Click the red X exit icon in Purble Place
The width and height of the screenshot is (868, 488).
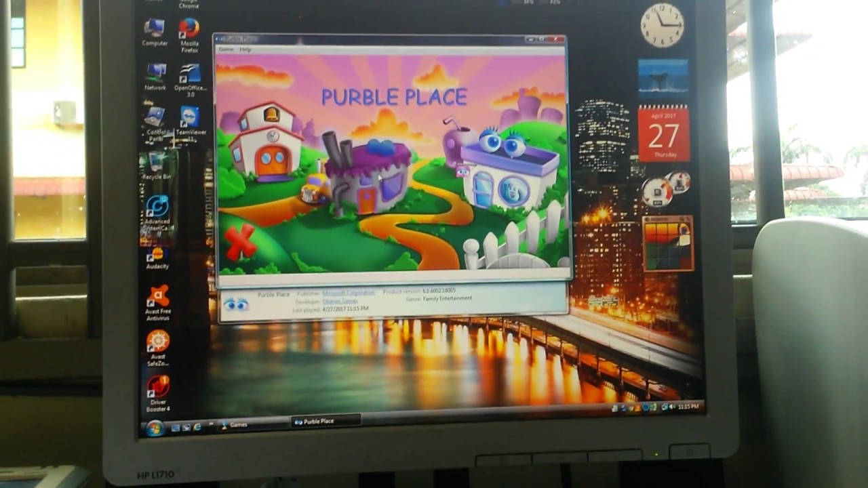pyautogui.click(x=240, y=242)
